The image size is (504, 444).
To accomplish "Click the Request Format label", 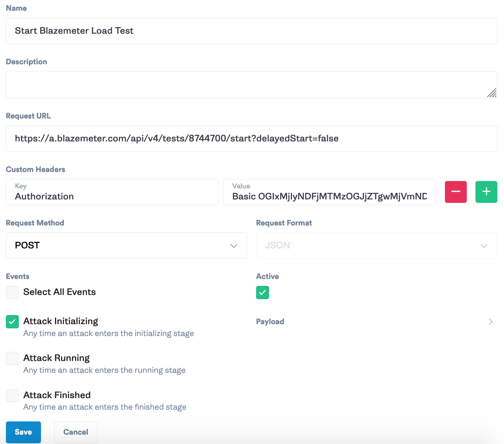I will (284, 223).
